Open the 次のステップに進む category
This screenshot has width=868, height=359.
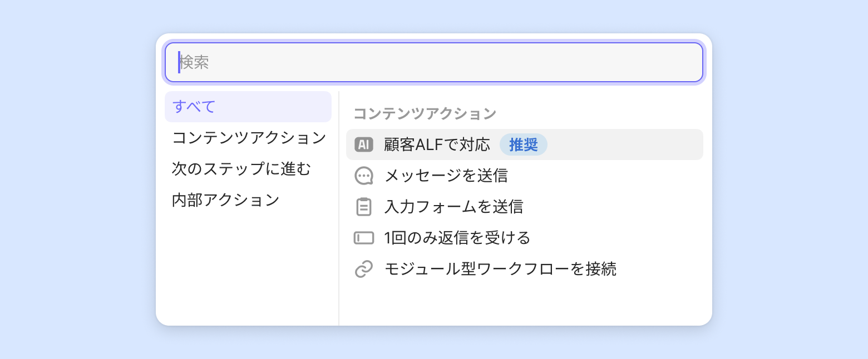[241, 169]
